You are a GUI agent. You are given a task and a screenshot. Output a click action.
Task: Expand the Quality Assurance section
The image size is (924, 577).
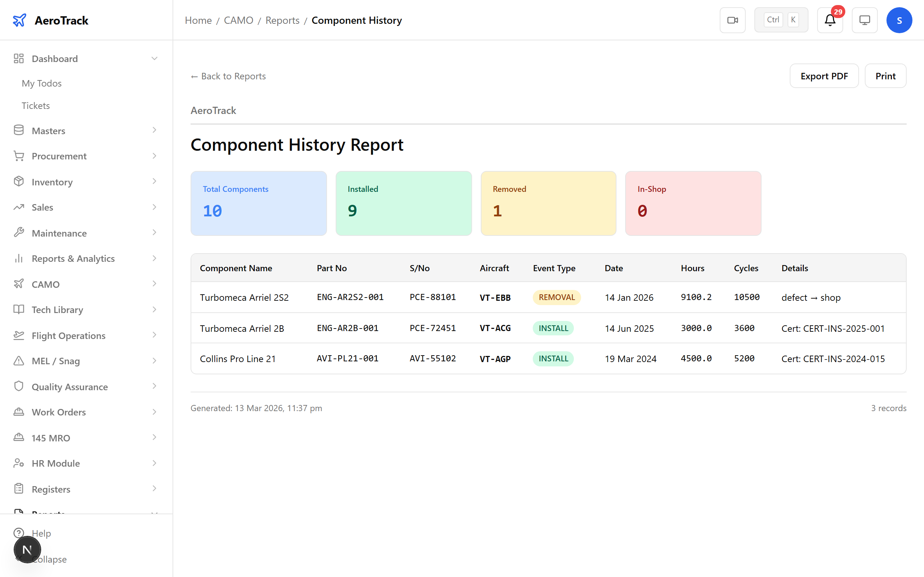(x=154, y=386)
